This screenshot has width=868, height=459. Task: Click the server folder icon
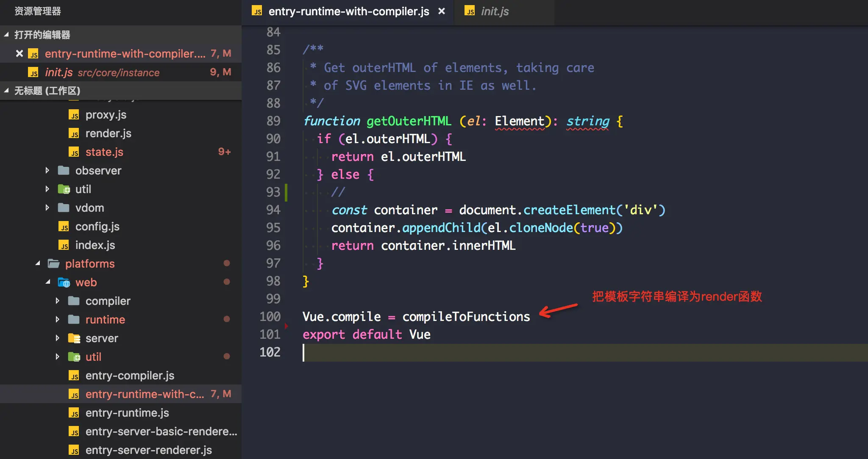(75, 338)
